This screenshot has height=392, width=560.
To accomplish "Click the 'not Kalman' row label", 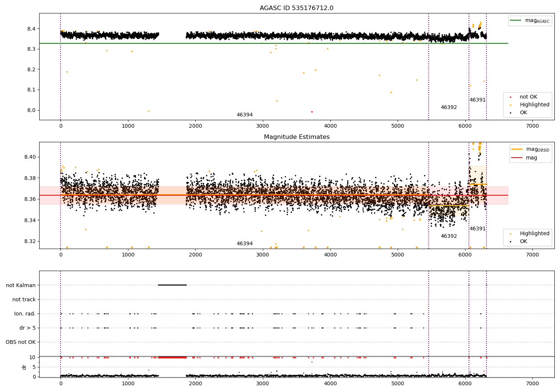I will click(x=21, y=286).
